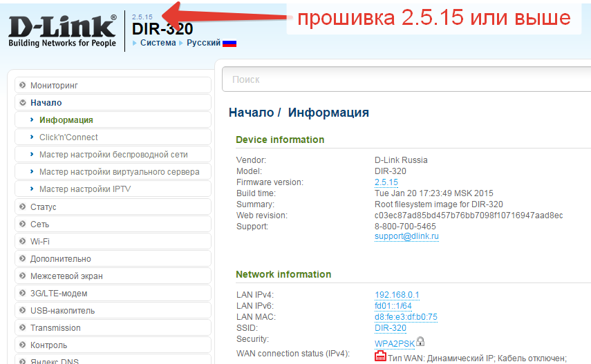Expand the Контроль section

pos(113,345)
